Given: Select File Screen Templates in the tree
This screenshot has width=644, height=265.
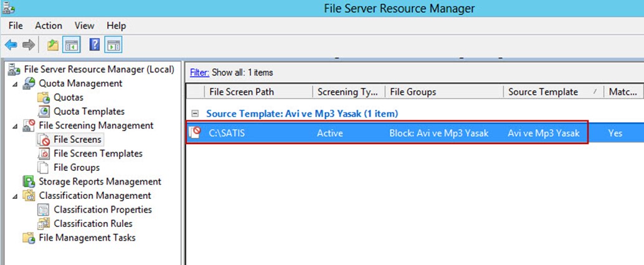Looking at the screenshot, I should 98,153.
